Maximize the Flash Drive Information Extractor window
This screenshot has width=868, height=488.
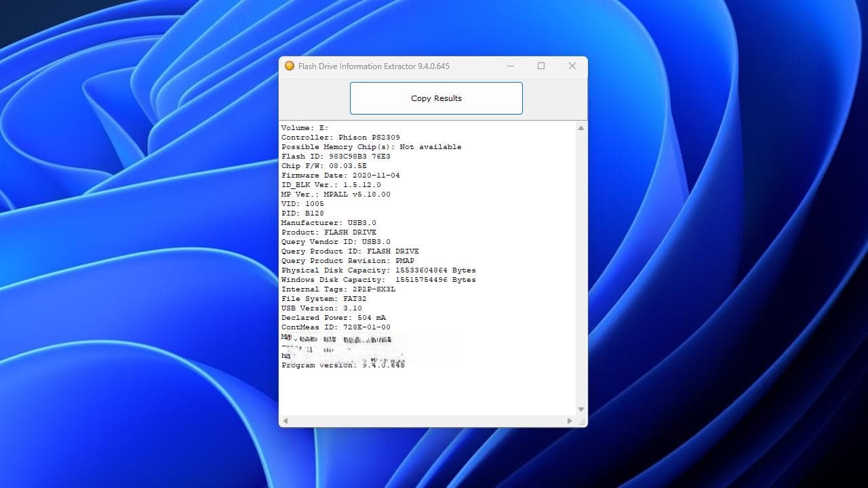pyautogui.click(x=541, y=66)
